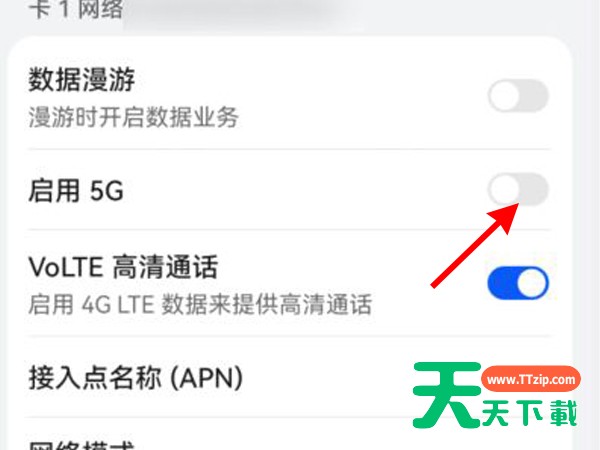
Task: Click the red arrow annotation
Action: click(x=474, y=245)
